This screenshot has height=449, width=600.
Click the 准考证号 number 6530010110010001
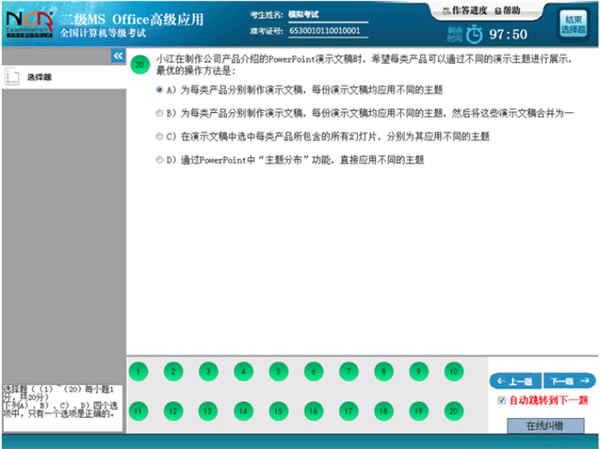tap(324, 31)
